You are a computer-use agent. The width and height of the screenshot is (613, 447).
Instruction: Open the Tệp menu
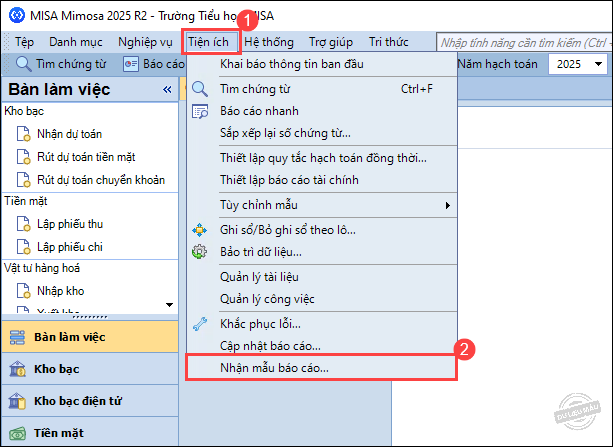[24, 42]
